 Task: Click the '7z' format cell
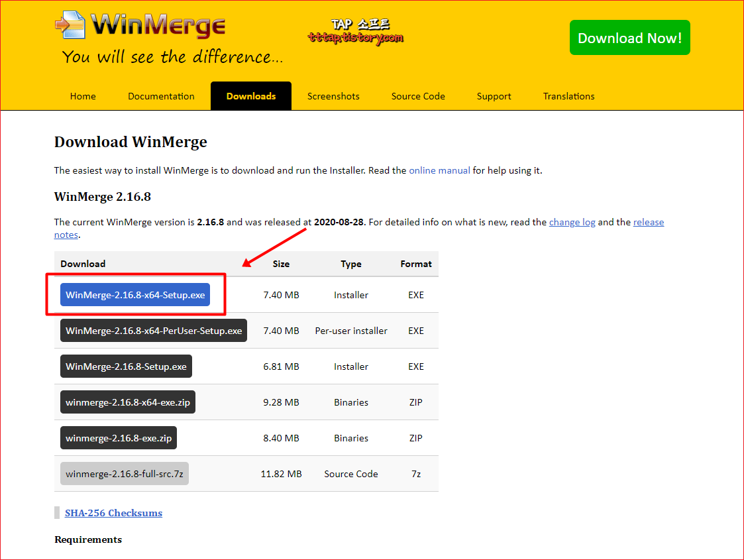coord(416,474)
